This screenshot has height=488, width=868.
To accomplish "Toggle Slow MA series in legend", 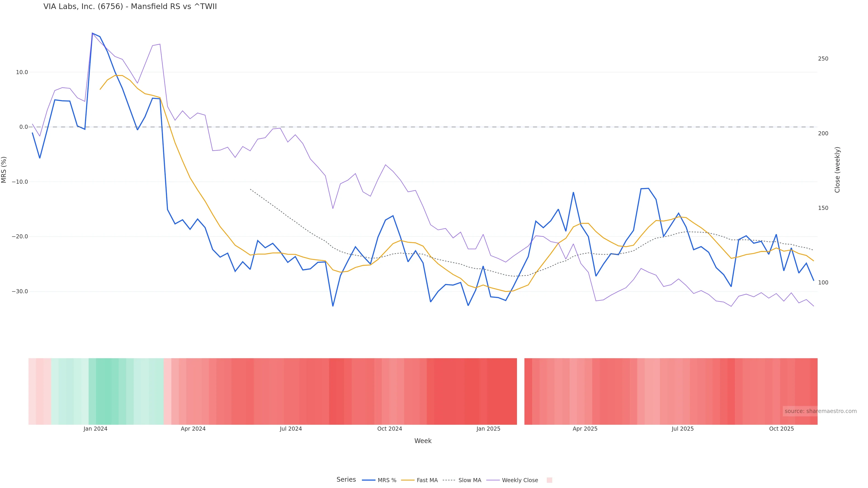I will (469, 480).
